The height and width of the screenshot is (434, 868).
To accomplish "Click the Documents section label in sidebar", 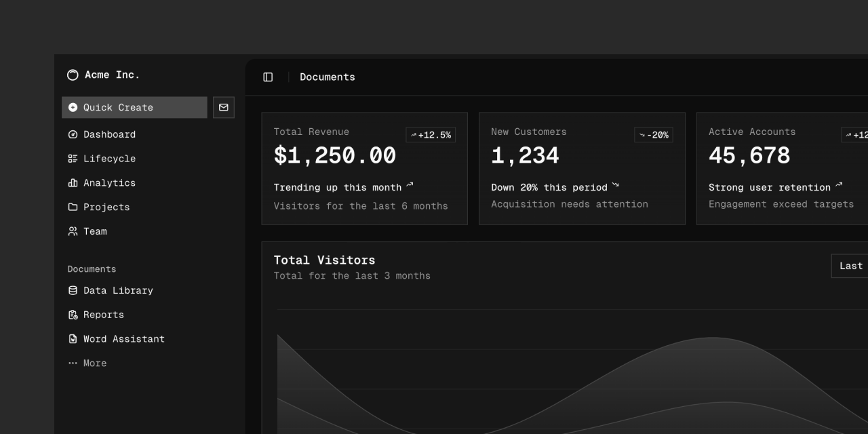I will coord(92,269).
